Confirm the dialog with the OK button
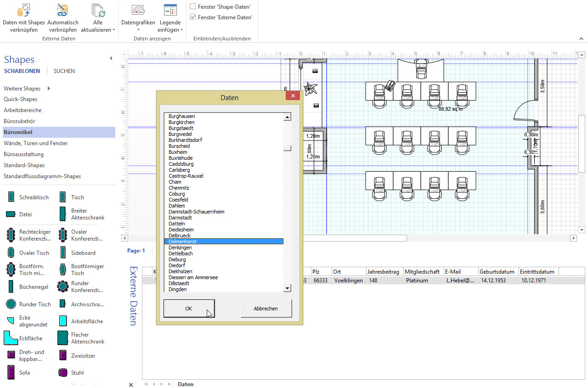 (189, 309)
